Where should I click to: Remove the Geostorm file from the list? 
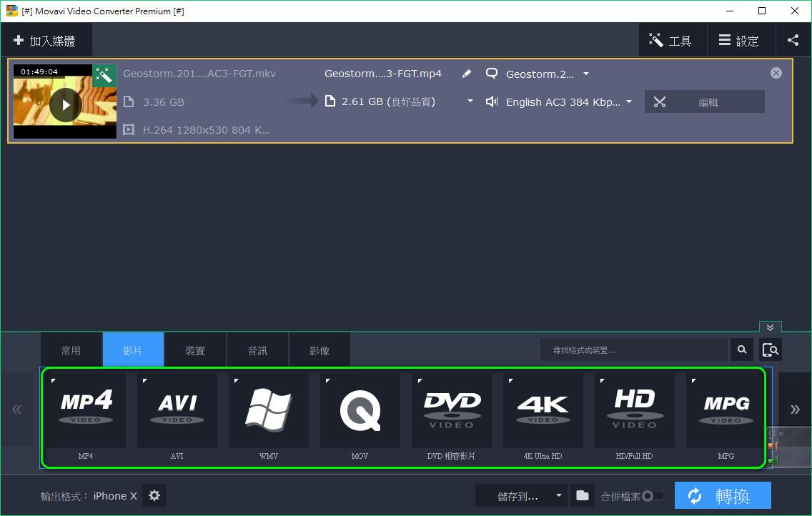click(x=776, y=73)
